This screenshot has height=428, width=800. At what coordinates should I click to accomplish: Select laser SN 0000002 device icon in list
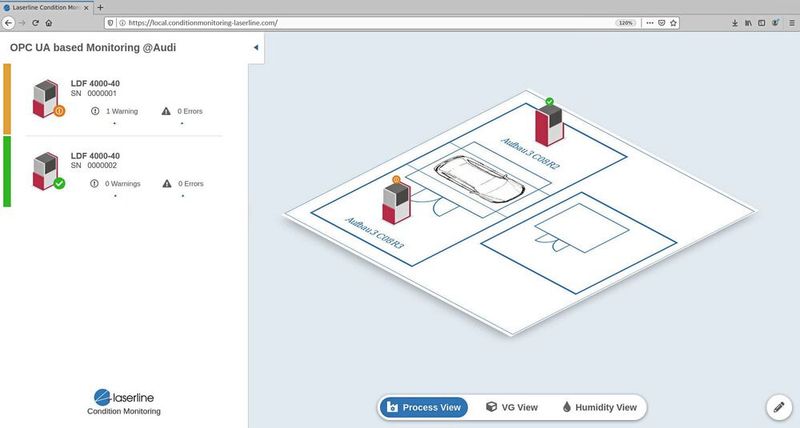[47, 171]
